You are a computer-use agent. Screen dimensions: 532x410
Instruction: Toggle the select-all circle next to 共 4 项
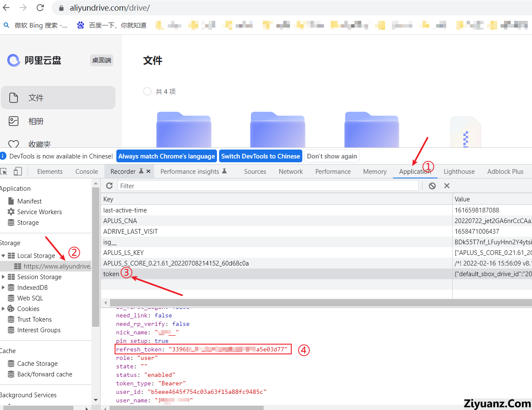click(147, 91)
